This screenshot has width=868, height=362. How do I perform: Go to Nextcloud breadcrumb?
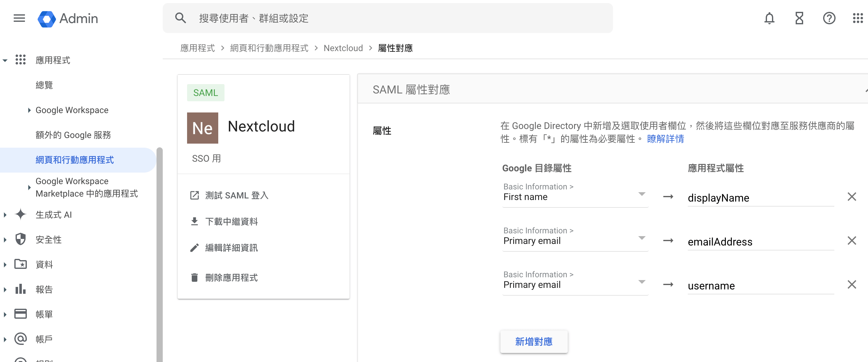tap(343, 48)
